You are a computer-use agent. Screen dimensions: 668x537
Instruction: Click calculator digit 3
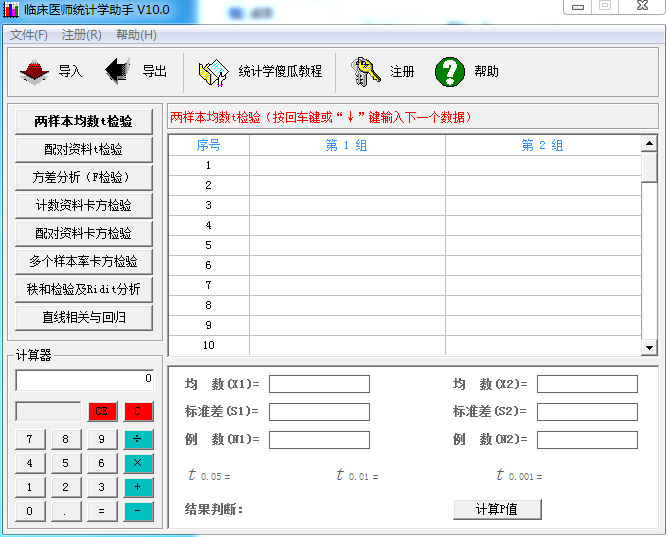tap(102, 487)
